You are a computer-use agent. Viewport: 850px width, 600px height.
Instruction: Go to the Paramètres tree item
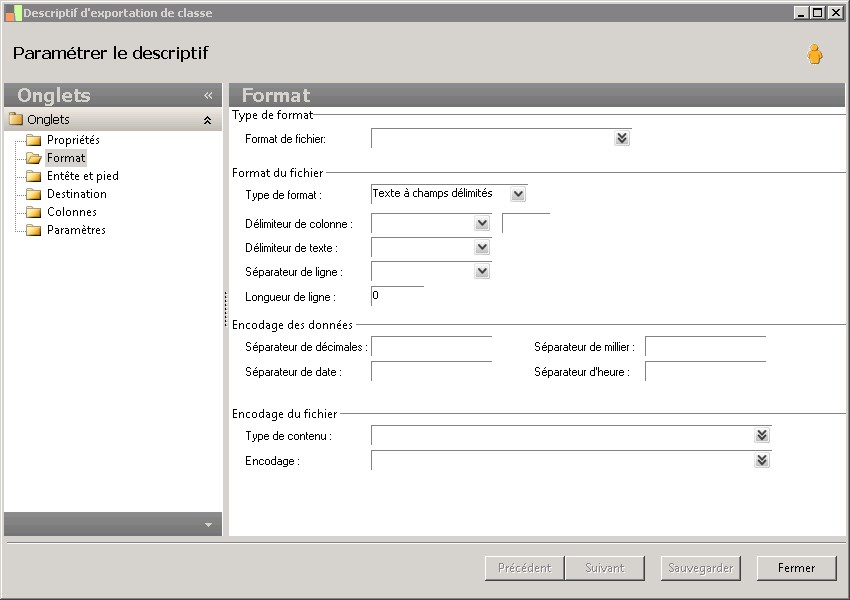click(76, 230)
